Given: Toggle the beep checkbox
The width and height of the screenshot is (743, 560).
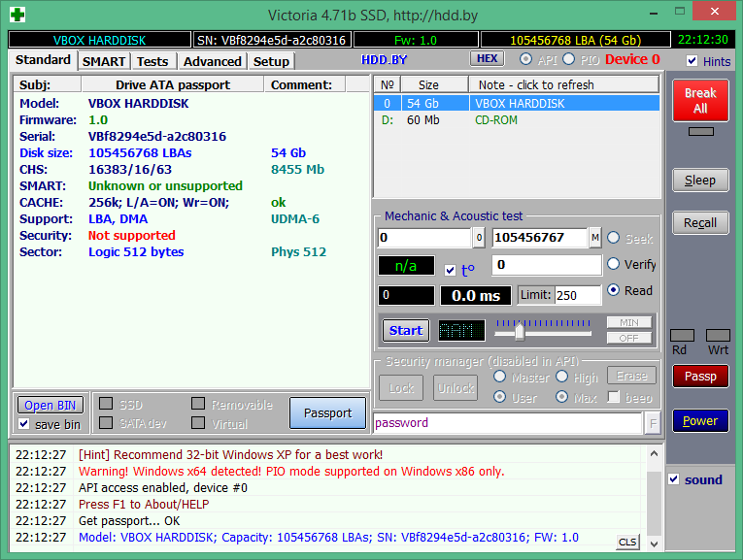Looking at the screenshot, I should click(x=614, y=397).
